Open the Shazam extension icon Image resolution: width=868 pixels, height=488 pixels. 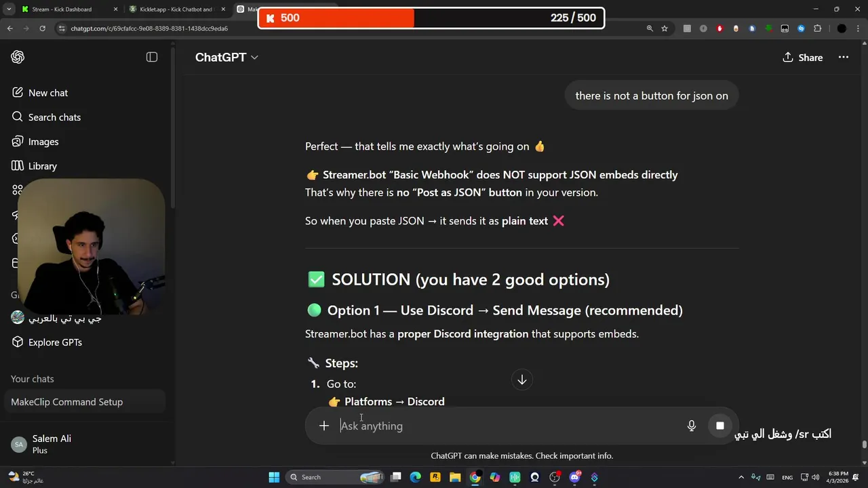click(801, 28)
